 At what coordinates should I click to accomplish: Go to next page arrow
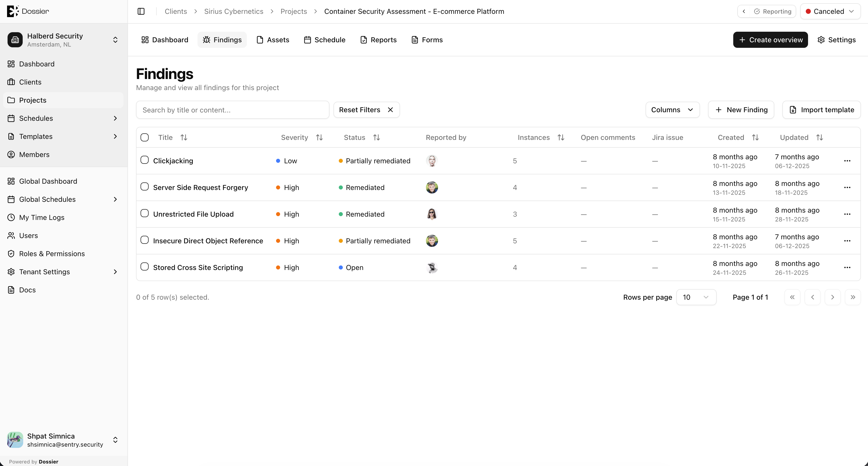(833, 297)
